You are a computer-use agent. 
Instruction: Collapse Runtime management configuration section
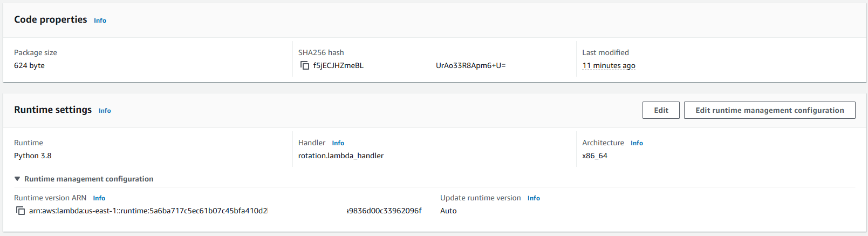tap(17, 179)
